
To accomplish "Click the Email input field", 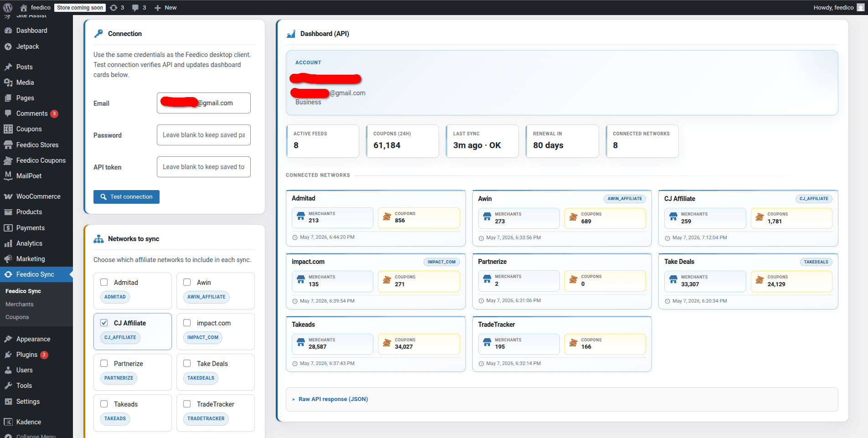I will tap(204, 103).
